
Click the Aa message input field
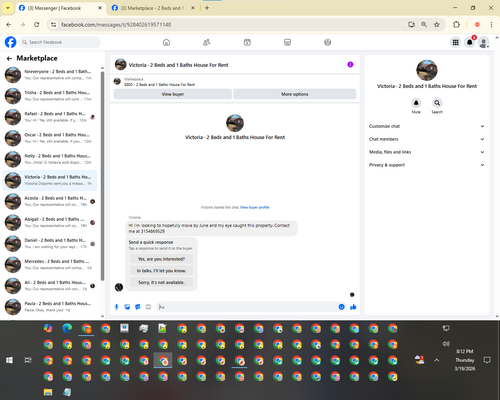[x=248, y=307]
